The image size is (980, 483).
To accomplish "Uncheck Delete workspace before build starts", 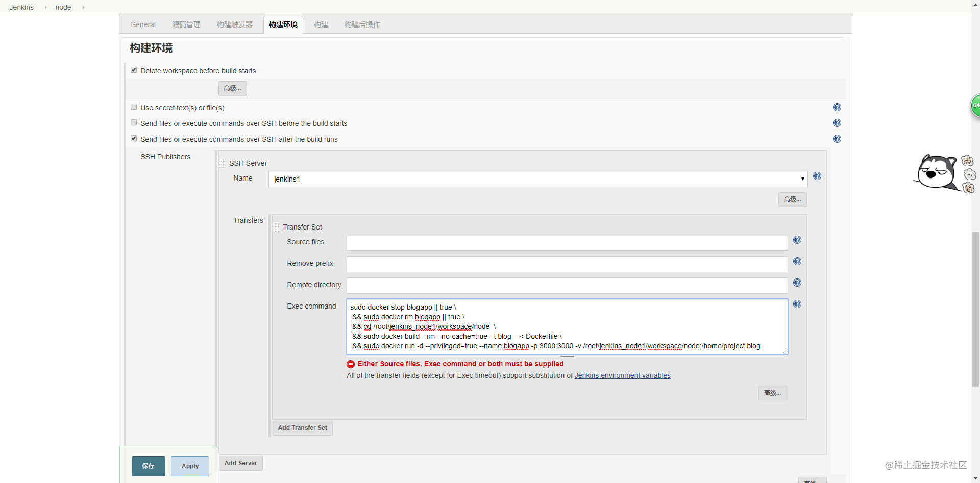I will click(x=134, y=70).
